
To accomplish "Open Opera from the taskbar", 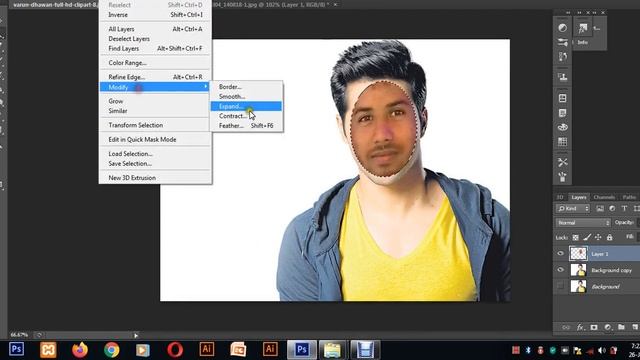I will click(175, 350).
